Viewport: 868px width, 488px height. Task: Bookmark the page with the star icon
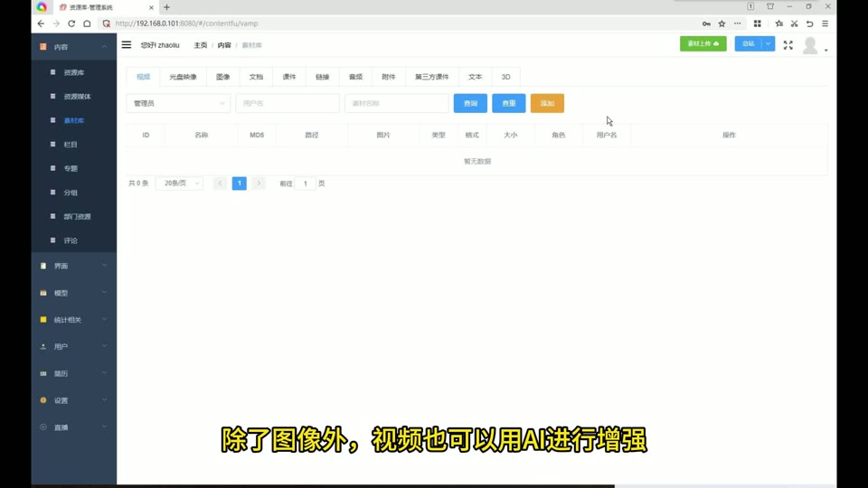[x=722, y=23]
